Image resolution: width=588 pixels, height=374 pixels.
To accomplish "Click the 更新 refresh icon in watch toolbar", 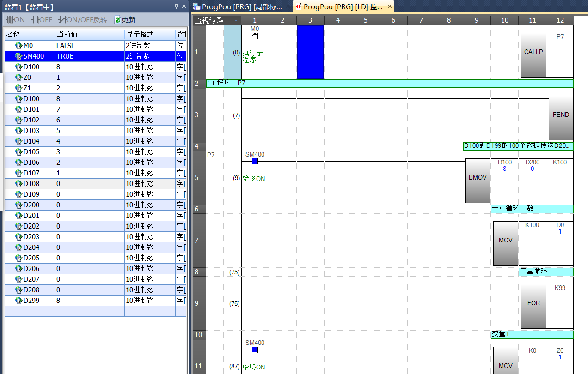I will pos(117,20).
